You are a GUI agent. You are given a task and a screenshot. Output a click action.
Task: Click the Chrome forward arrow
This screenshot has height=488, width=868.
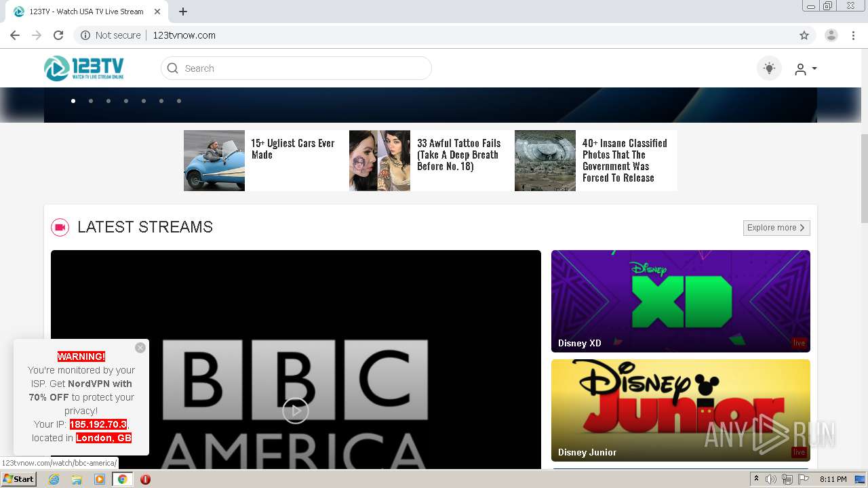(x=37, y=35)
